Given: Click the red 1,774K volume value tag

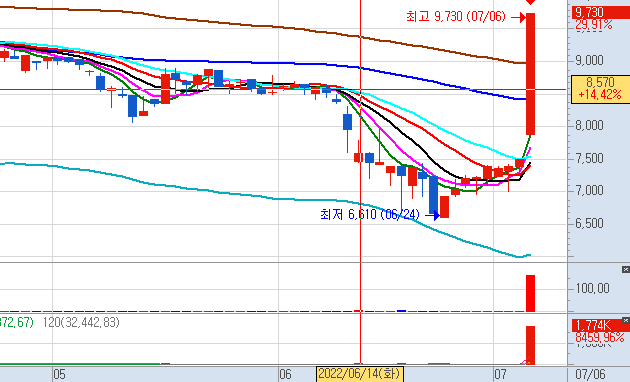Looking at the screenshot, I should tap(601, 325).
